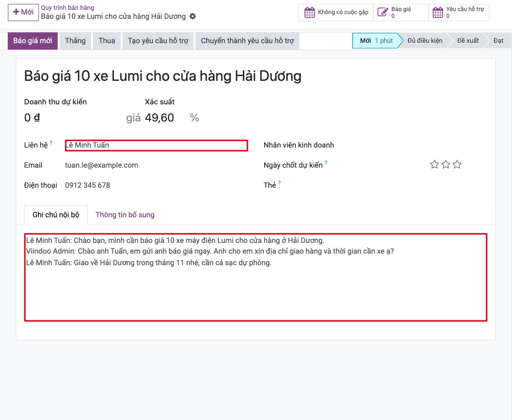Click the Báo giá pencil edit icon
This screenshot has width=512, height=420.
point(383,12)
